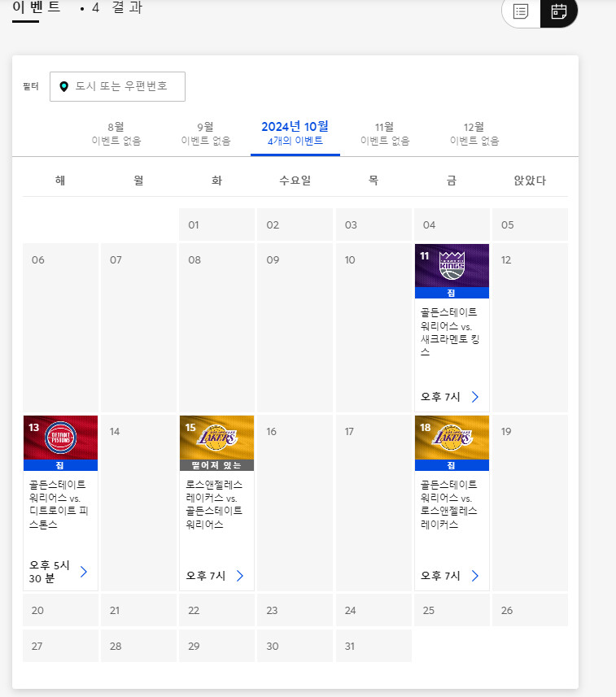
Task: Open 로스앤젤레스 레이커스 vs. 골든스테이트 워리어스 event
Action: point(214,504)
